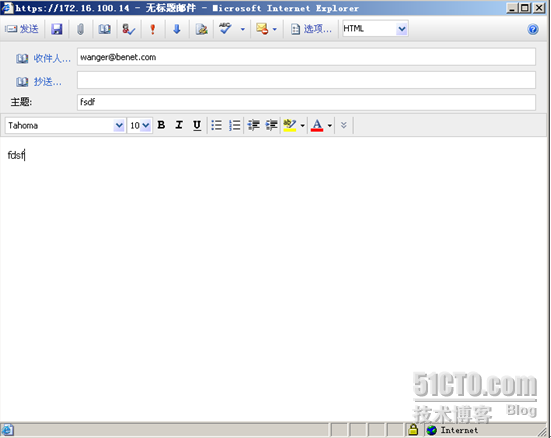Open permission envelope dropdown arrow

pos(275,29)
